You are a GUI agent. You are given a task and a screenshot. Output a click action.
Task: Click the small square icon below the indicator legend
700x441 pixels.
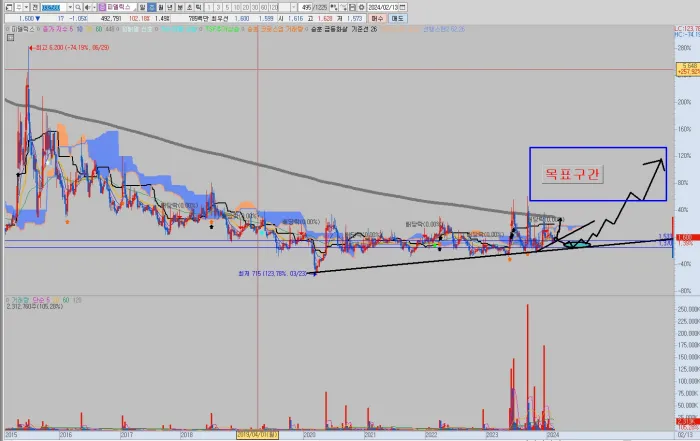click(10, 38)
